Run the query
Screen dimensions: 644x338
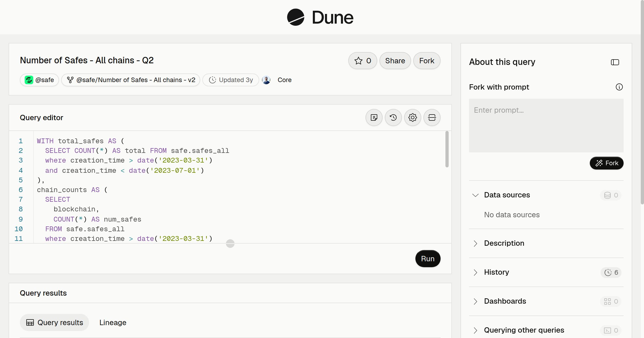pyautogui.click(x=428, y=259)
